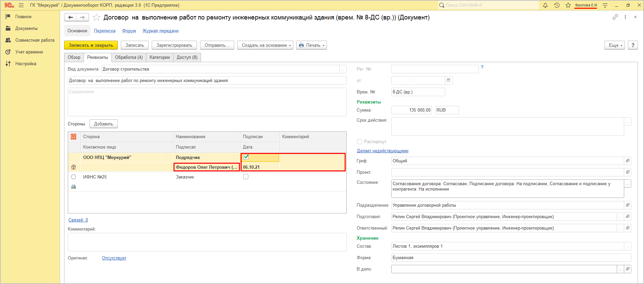Open Состояние ellipsis button
644x284 pixels.
[x=628, y=184]
